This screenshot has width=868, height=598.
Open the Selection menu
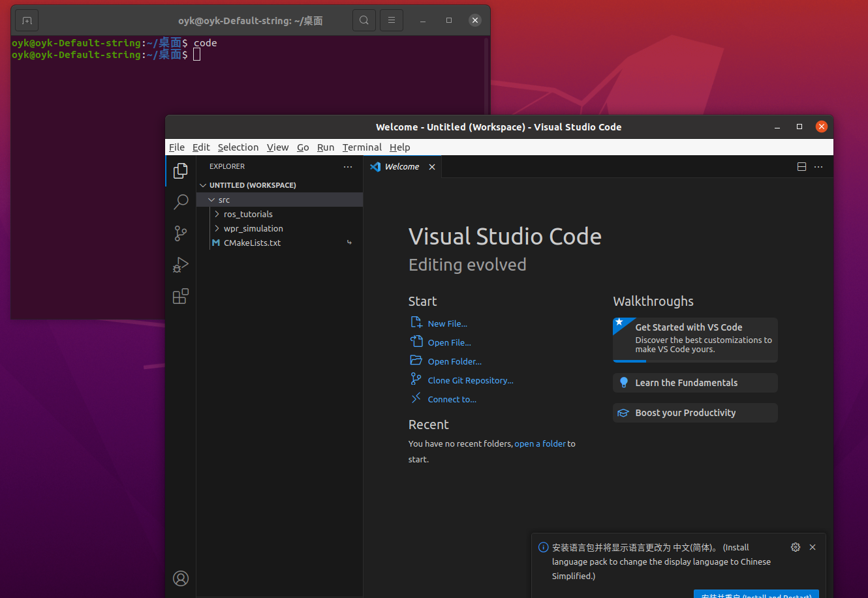click(238, 147)
